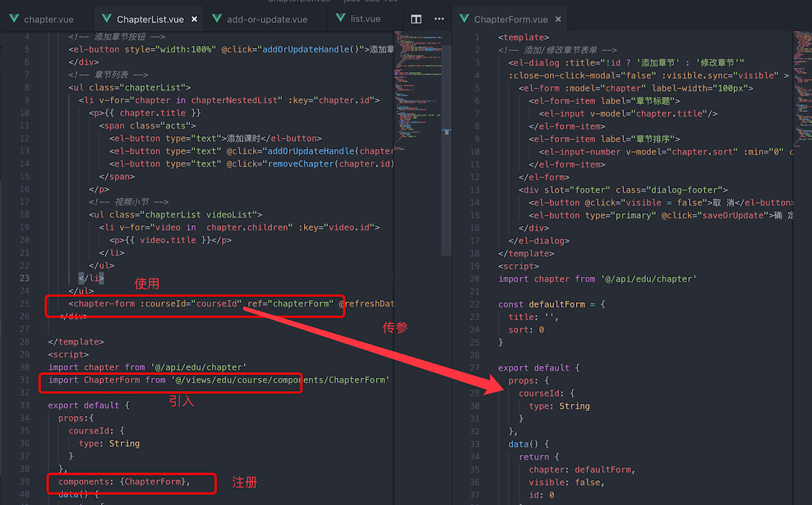Click the right editor minimap

[802, 88]
